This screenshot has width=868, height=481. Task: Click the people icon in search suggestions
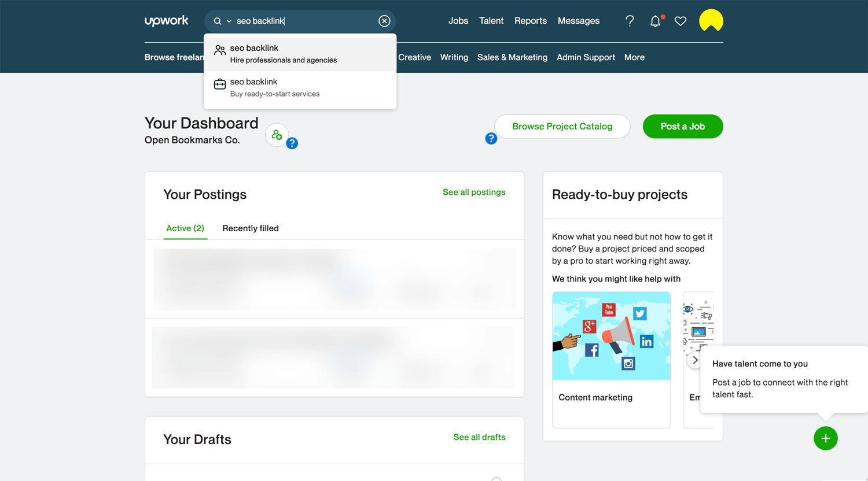(220, 50)
